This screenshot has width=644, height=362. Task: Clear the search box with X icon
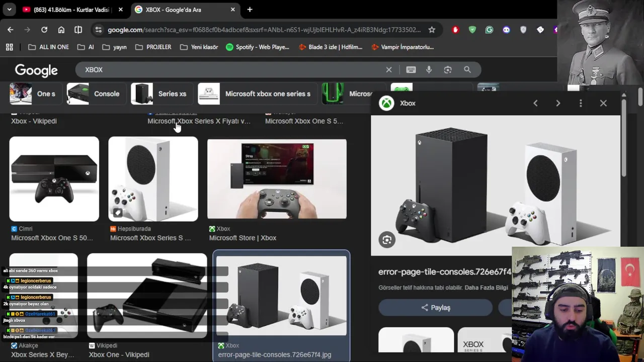tap(389, 70)
